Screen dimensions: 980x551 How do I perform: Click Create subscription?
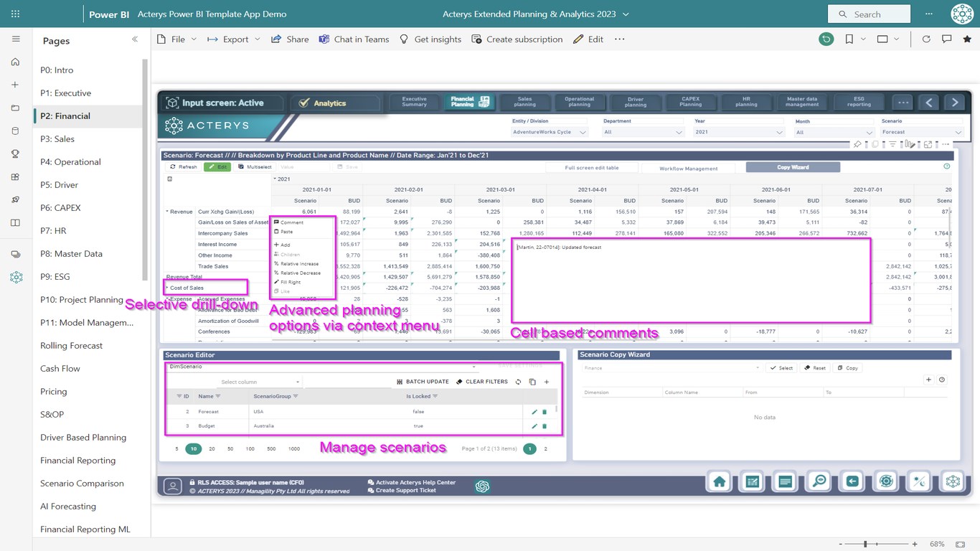tap(517, 39)
